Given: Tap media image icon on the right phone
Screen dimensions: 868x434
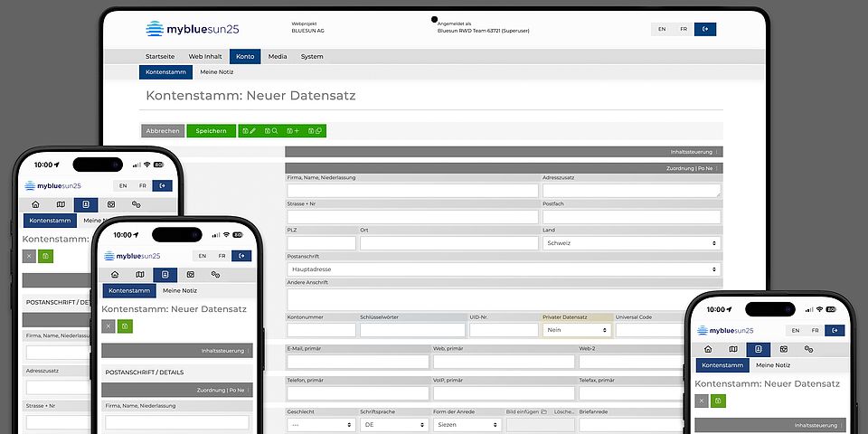Looking at the screenshot, I should point(784,349).
